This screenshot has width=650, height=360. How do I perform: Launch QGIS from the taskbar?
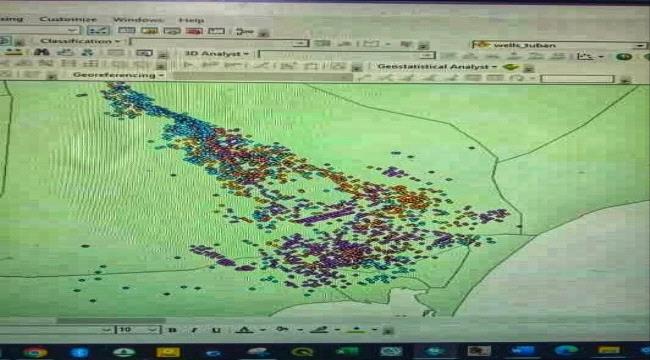click(x=302, y=352)
